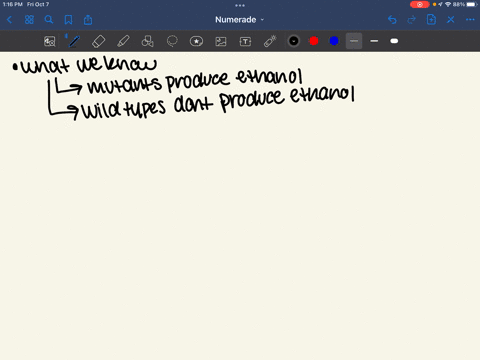
Task: Choose the red pen color
Action: [314, 41]
